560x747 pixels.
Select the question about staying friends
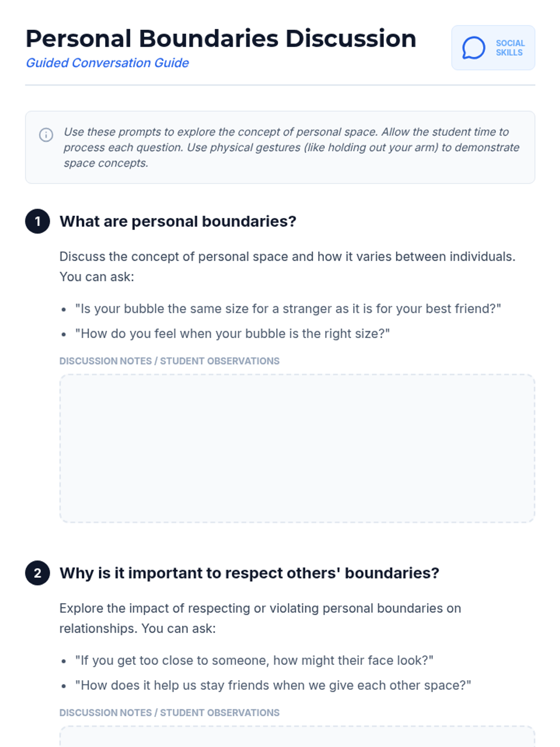pyautogui.click(x=273, y=685)
